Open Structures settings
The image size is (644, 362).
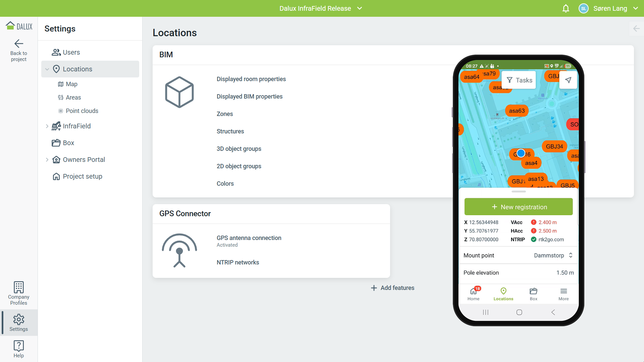[x=230, y=131]
